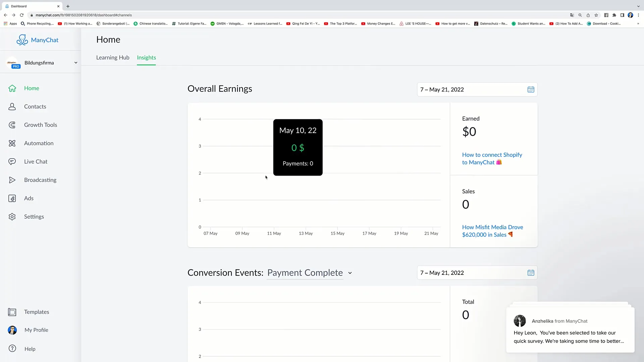Click the Home sidebar icon
The width and height of the screenshot is (644, 362).
pyautogui.click(x=12, y=88)
